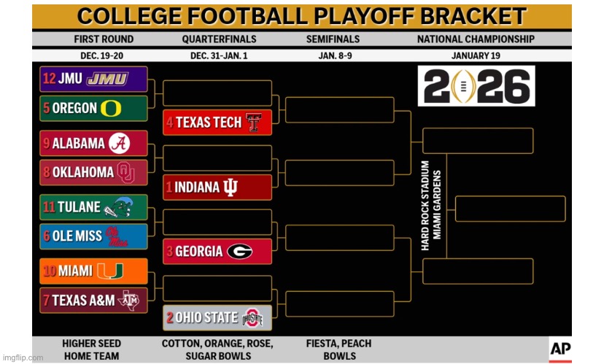The width and height of the screenshot is (604, 364).
Task: Click the 2026 playoff championship logo
Action: [476, 86]
